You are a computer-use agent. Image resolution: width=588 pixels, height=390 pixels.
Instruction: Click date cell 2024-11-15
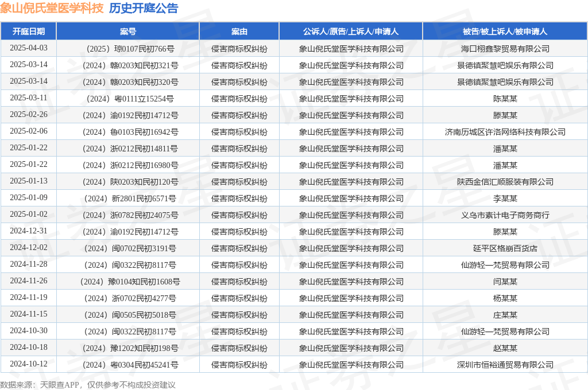(x=29, y=314)
